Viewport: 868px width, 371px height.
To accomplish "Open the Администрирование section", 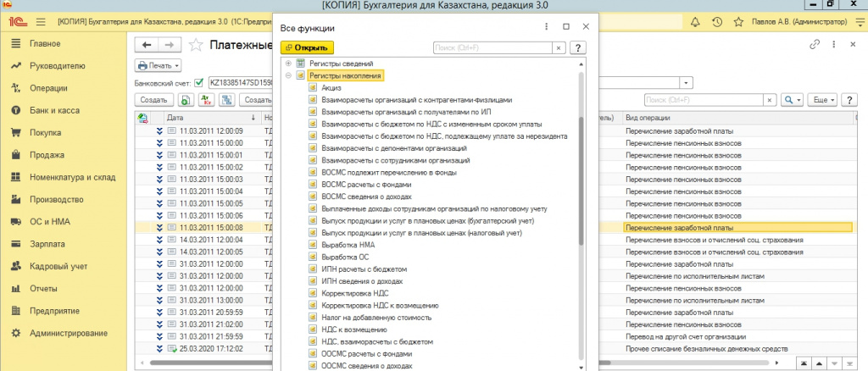I will click(69, 334).
